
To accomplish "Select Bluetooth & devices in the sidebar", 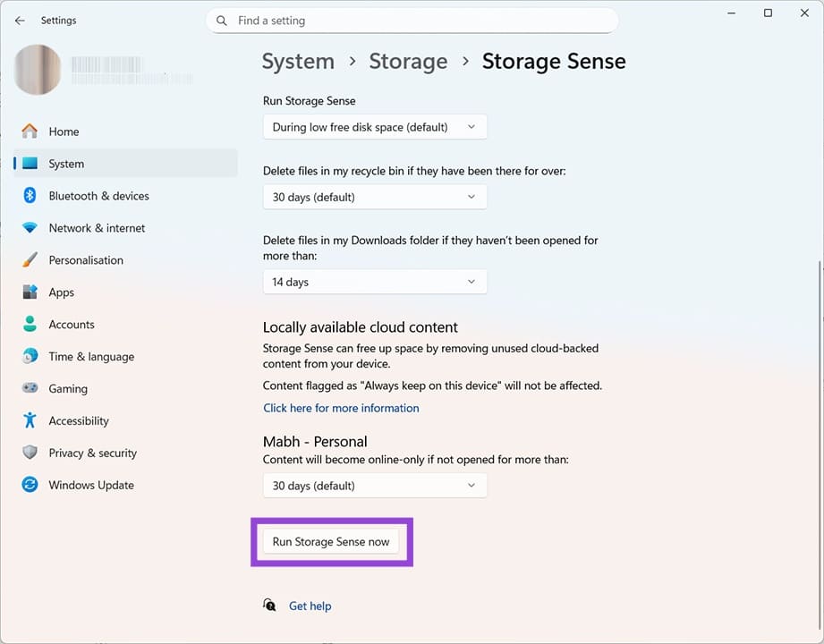I will click(99, 196).
